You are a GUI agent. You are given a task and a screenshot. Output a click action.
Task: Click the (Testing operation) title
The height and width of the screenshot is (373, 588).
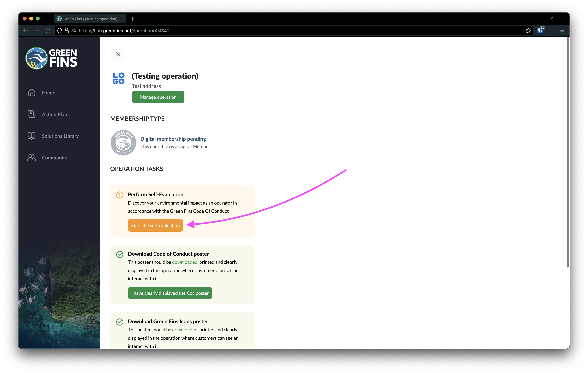(x=165, y=76)
